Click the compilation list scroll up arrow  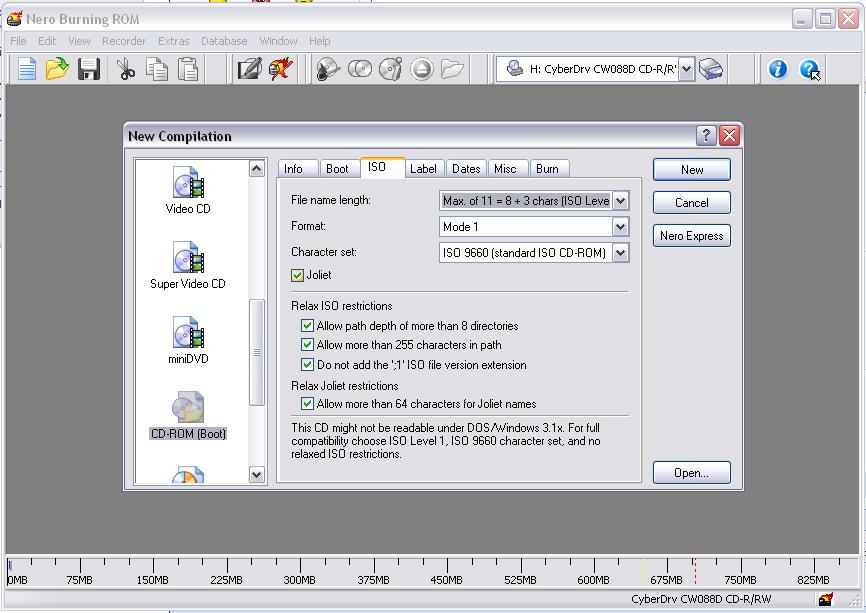[257, 168]
